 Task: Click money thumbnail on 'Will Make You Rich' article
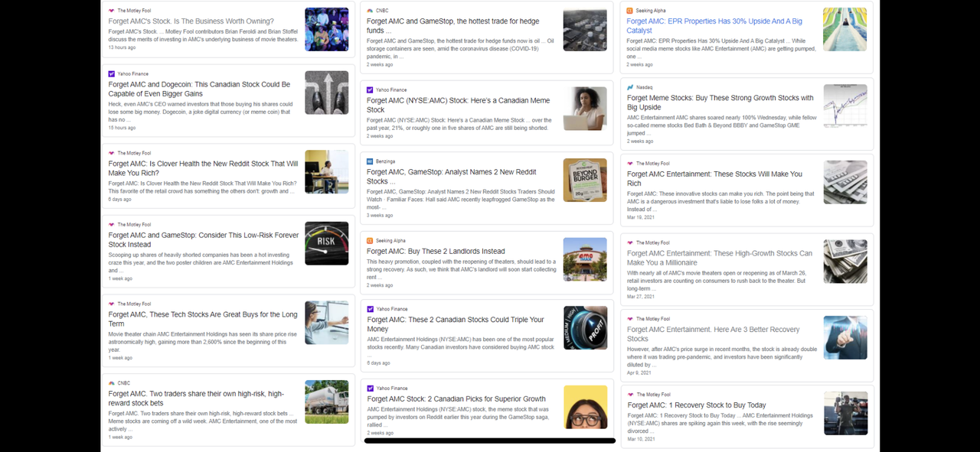845,182
